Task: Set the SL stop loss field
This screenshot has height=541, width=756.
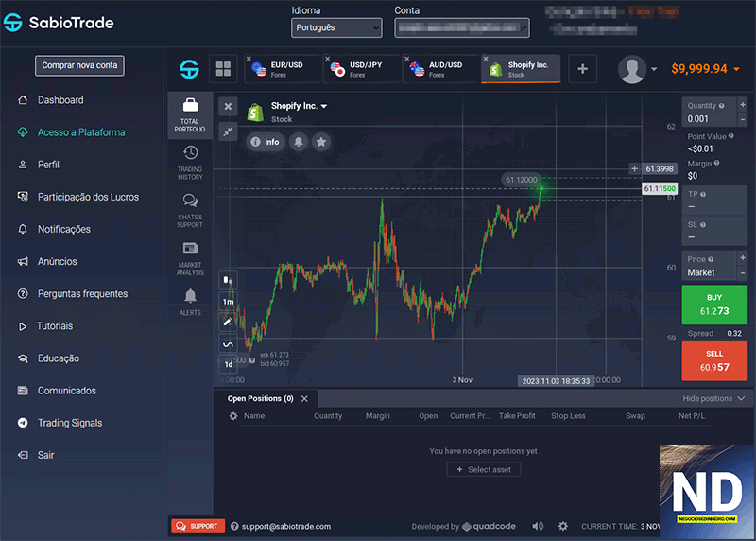Action: (x=714, y=231)
